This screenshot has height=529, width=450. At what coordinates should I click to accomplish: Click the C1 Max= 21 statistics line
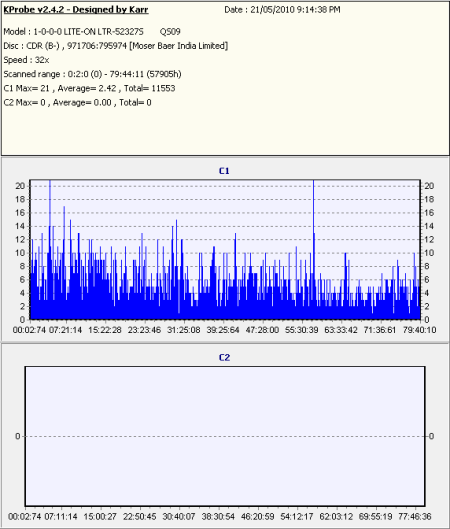click(x=89, y=88)
